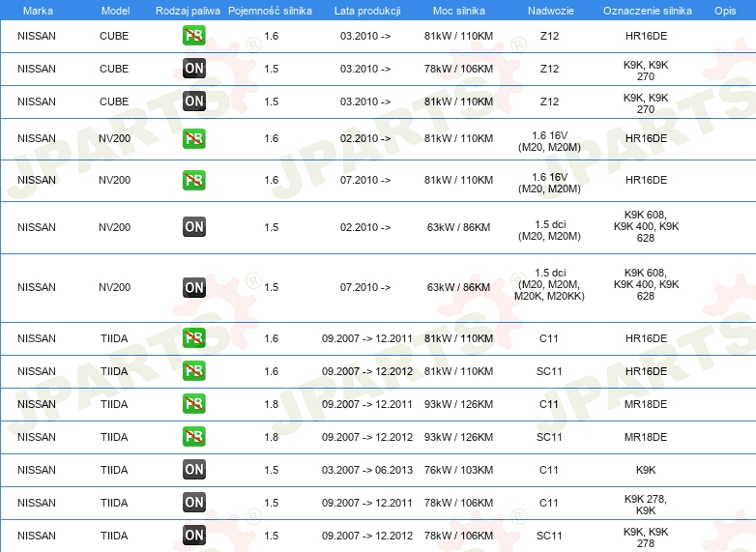Click the Moc silnika column header
This screenshot has width=756, height=552.
(458, 11)
